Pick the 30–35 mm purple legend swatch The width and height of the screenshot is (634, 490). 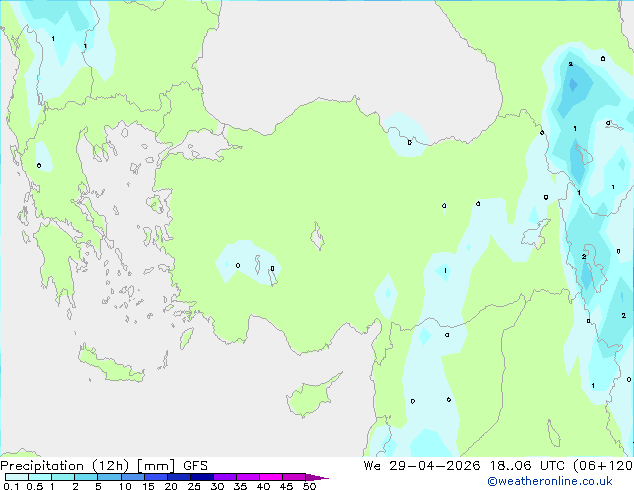point(224,477)
